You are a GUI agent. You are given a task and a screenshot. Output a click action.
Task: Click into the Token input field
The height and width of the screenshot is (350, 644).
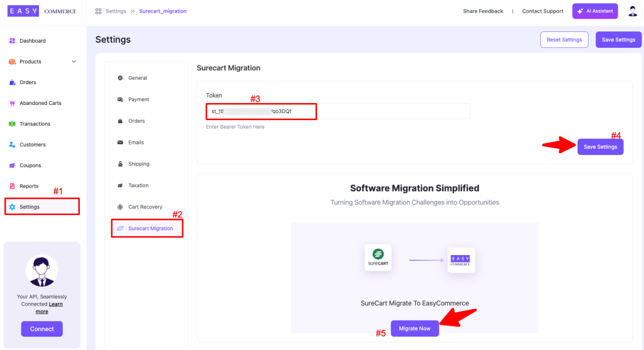tap(338, 111)
